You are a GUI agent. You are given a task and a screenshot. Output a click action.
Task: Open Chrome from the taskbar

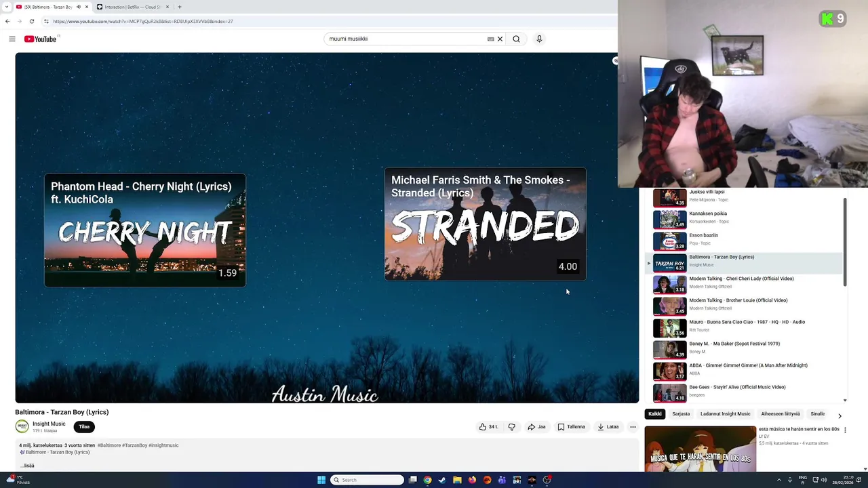pyautogui.click(x=427, y=480)
